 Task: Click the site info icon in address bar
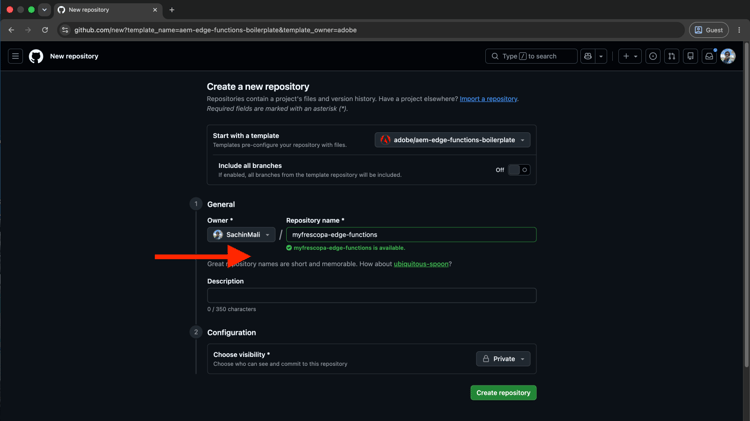(65, 30)
